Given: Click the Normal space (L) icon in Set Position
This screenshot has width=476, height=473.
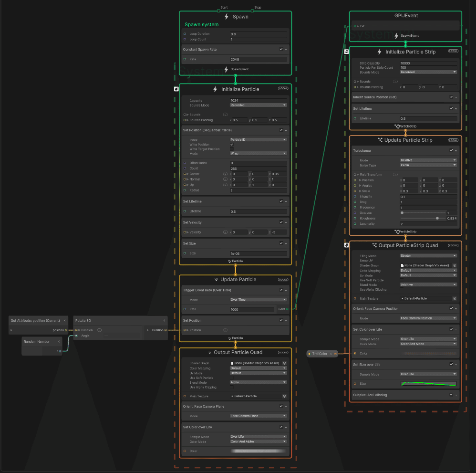Looking at the screenshot, I should (225, 179).
